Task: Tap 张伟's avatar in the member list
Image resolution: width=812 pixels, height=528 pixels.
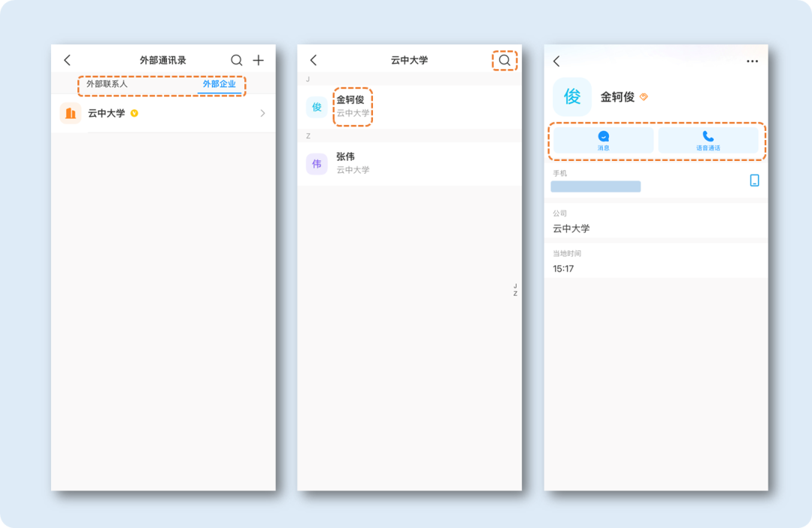Action: 316,164
